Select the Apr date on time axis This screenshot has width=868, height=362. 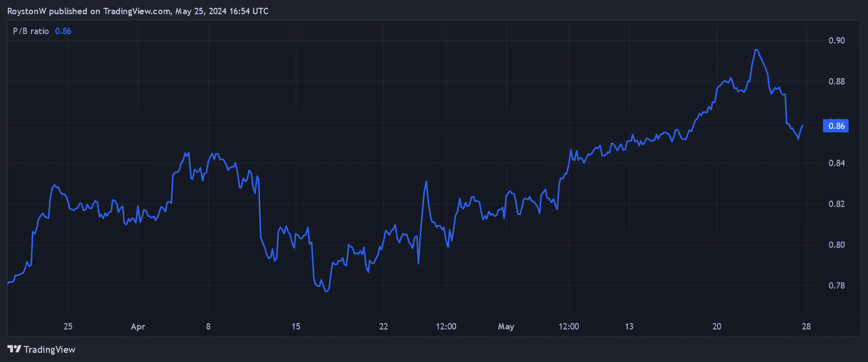pos(138,327)
